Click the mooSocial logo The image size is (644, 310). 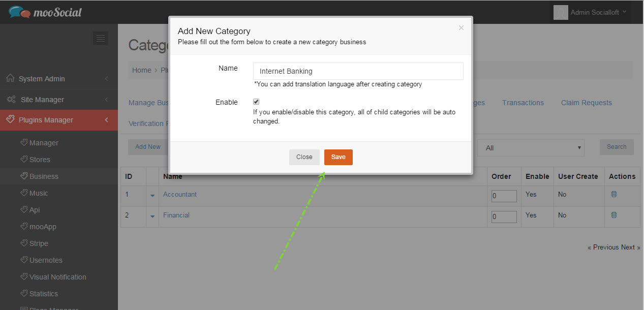[x=45, y=12]
